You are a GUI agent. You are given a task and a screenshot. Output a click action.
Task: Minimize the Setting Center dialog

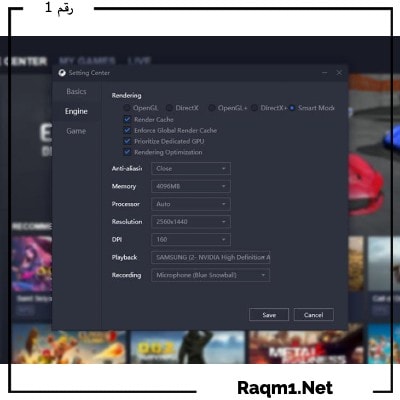pos(325,73)
